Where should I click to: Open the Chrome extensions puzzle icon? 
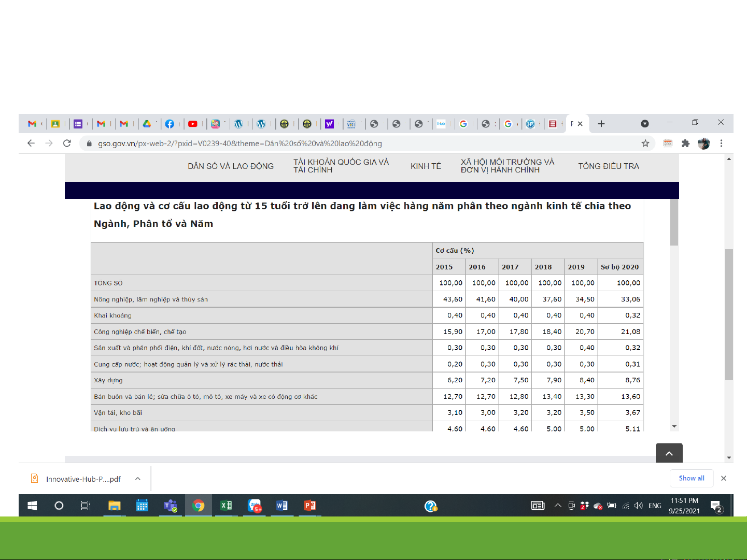[685, 143]
